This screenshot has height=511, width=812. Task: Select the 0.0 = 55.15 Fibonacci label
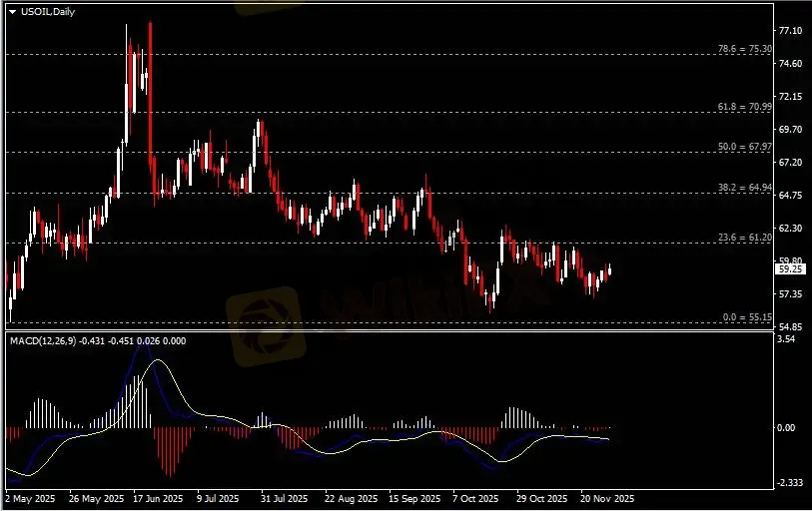[x=747, y=316]
